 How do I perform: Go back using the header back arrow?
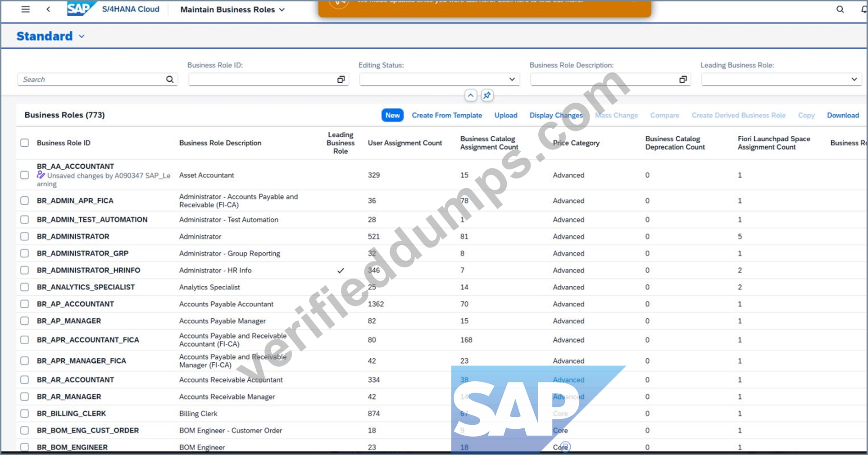coord(48,9)
